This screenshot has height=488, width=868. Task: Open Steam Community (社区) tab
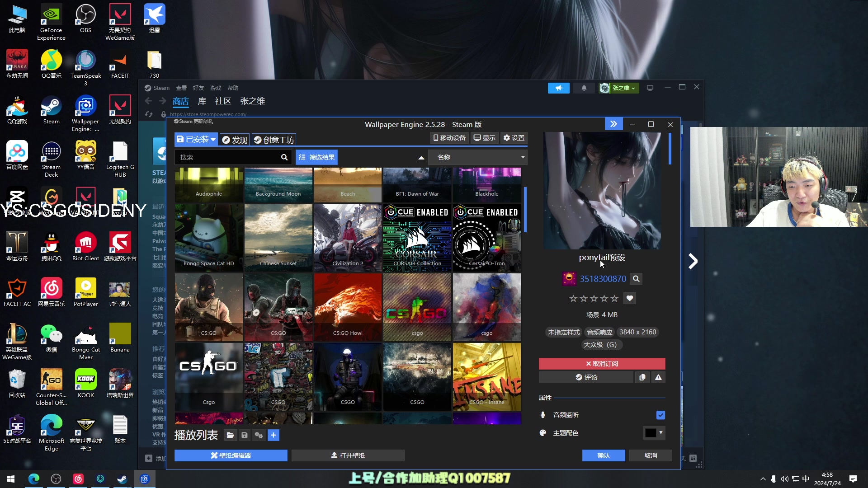coord(223,101)
